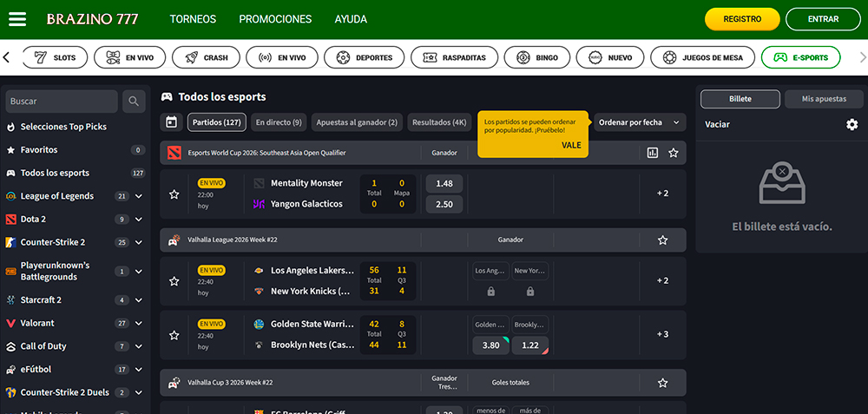Bet on Golden State at 3.80
The height and width of the screenshot is (414, 868).
coord(491,345)
